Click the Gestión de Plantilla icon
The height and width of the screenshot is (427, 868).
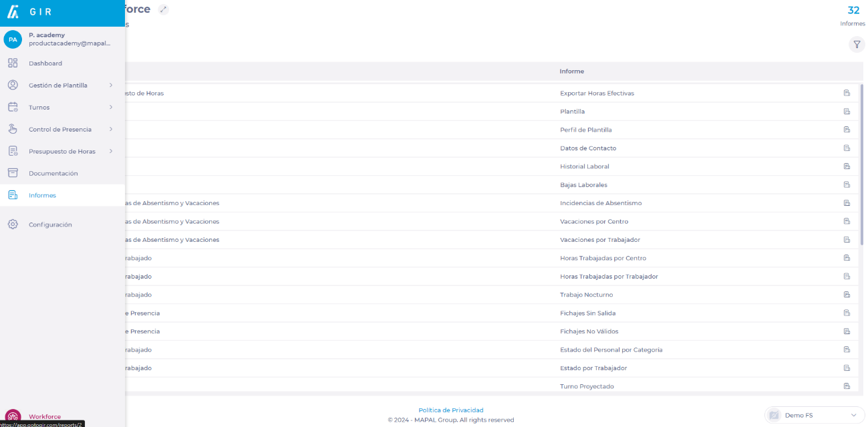(13, 86)
